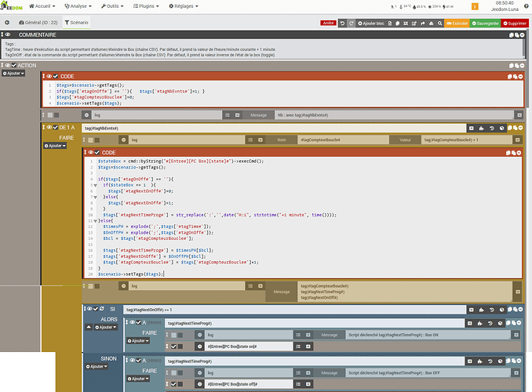Screen dimensions: 532x392
Task: Open the Ajouter dropdown under ALORS
Action: click(x=106, y=327)
